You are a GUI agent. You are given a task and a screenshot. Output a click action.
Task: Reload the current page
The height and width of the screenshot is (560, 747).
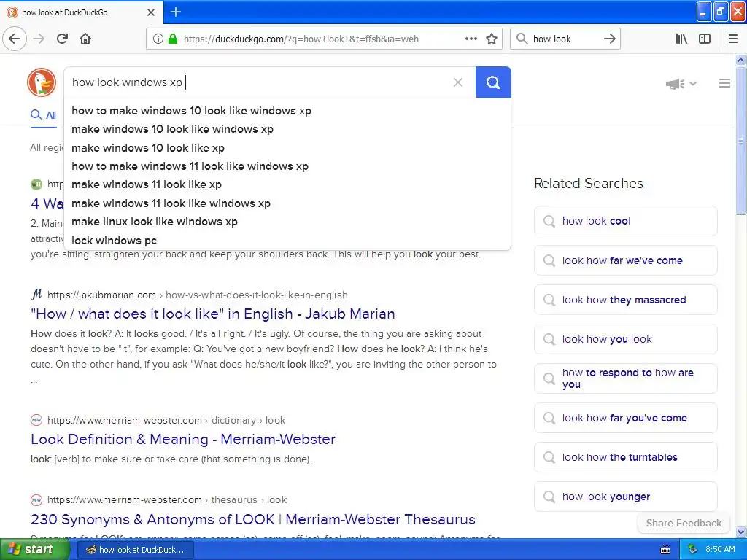pos(62,39)
